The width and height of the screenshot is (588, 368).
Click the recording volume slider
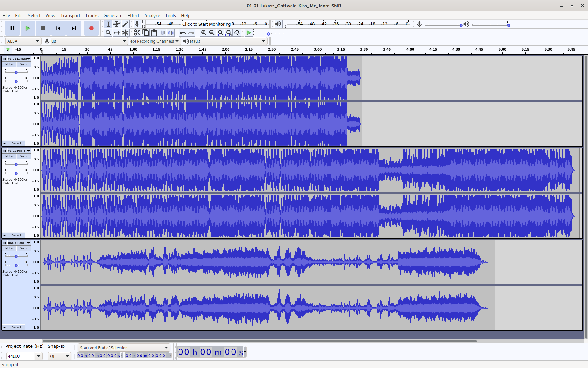(x=443, y=25)
